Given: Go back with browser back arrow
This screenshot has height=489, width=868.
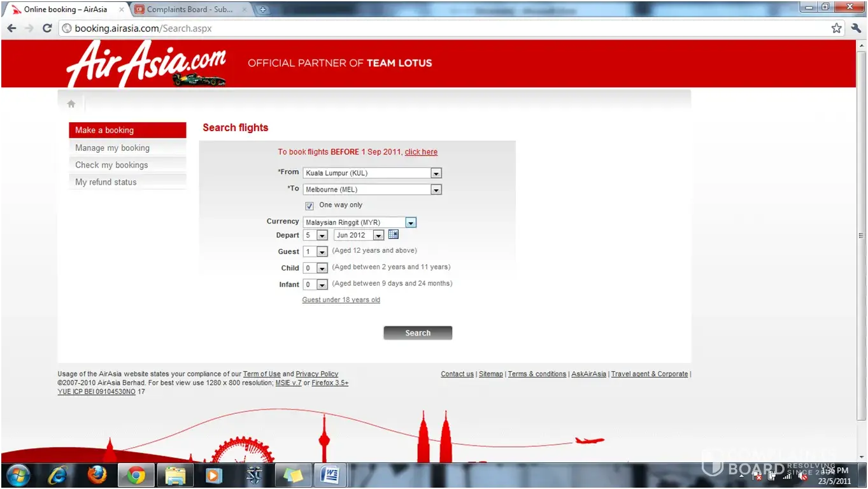Looking at the screenshot, I should (x=11, y=28).
